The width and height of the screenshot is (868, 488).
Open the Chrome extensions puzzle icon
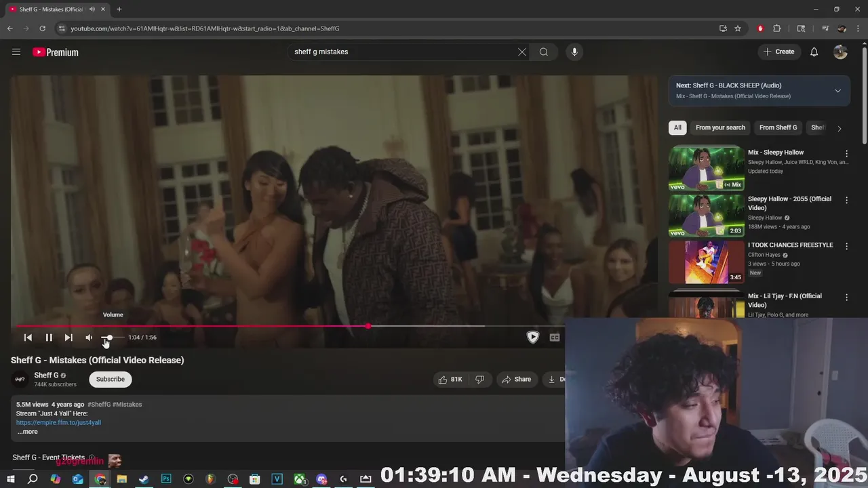tap(777, 28)
